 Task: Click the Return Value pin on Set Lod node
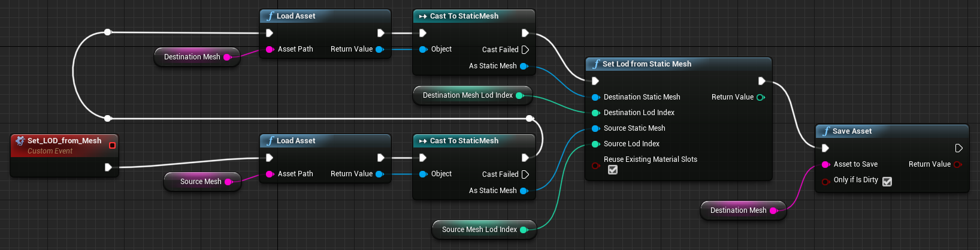click(761, 97)
